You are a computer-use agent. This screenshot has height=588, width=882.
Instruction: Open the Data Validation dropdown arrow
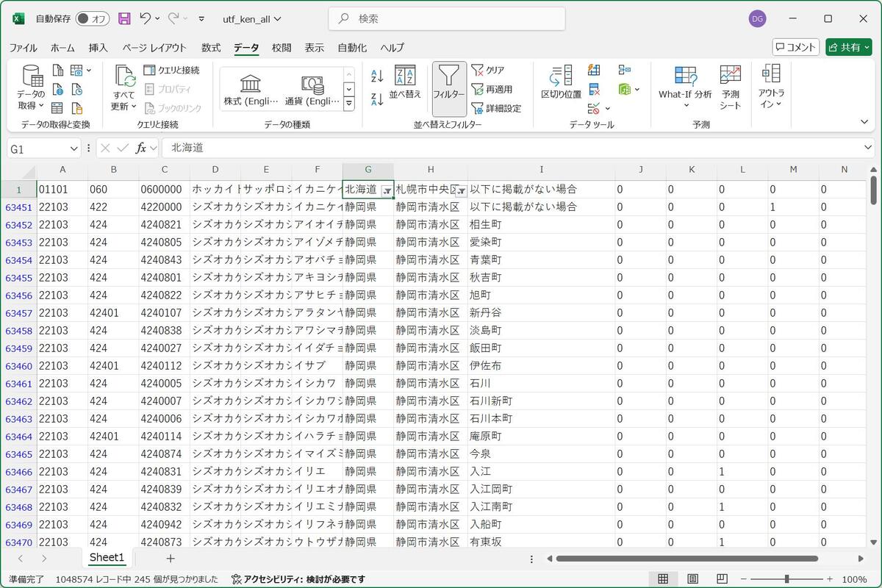pyautogui.click(x=608, y=109)
